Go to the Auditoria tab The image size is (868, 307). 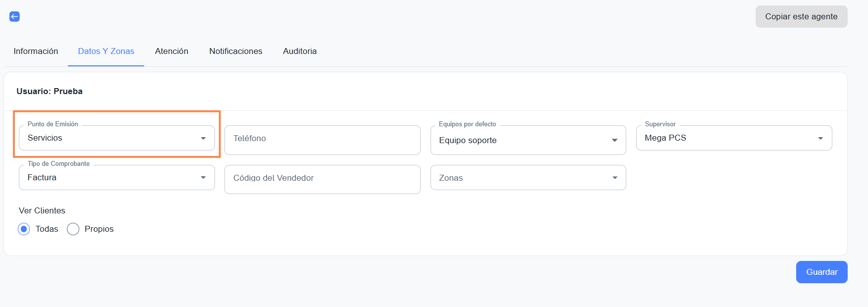pos(300,51)
